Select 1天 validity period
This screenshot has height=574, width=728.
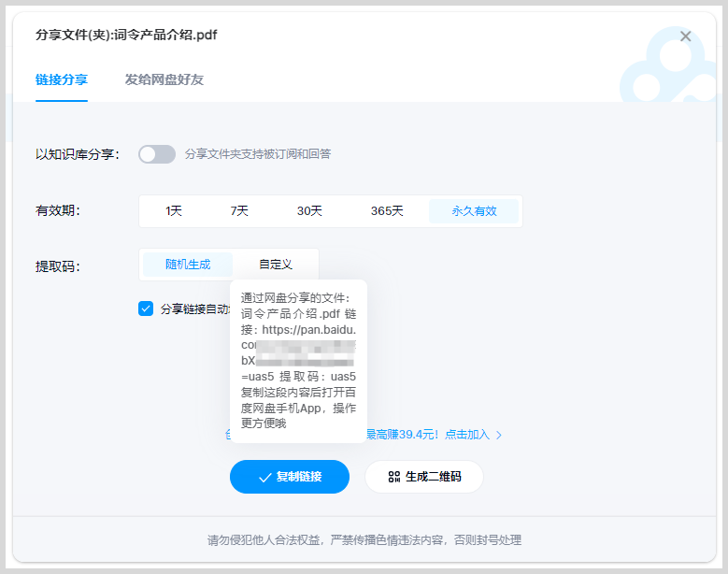tap(174, 211)
